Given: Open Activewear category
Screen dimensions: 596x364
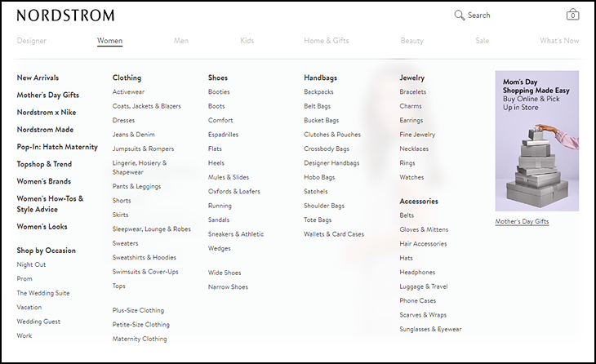Looking at the screenshot, I should (128, 92).
